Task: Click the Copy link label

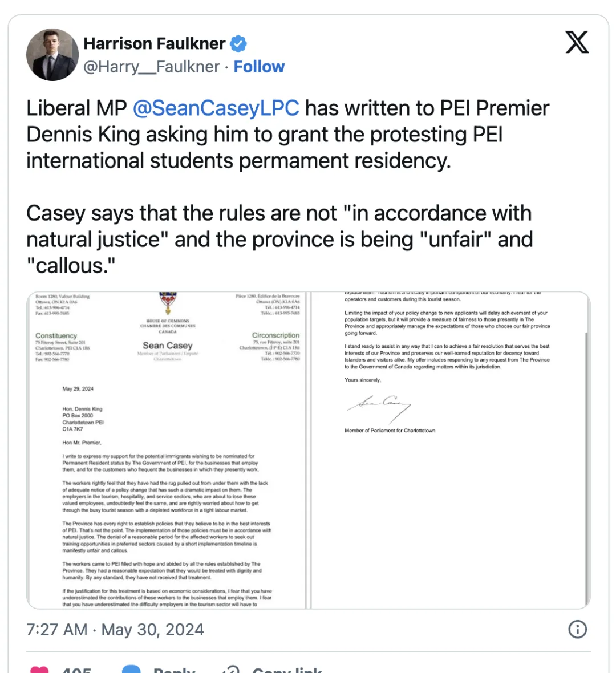Action: tap(287, 670)
